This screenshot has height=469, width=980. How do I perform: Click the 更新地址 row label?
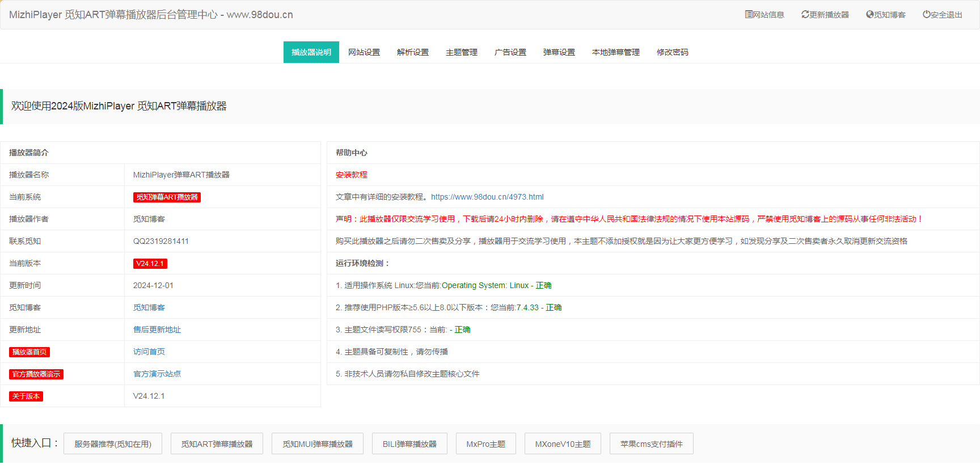point(25,329)
